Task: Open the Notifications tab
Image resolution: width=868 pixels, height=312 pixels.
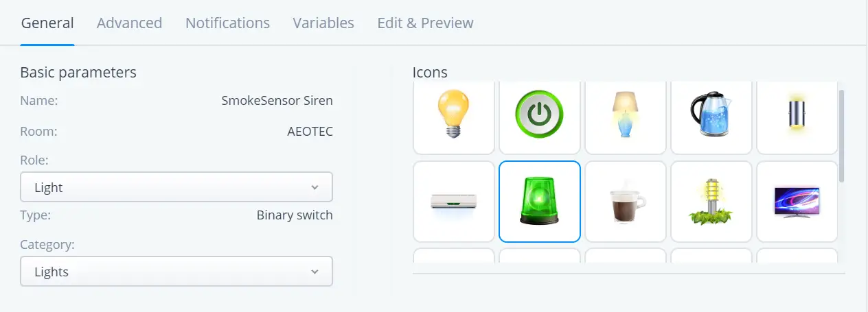Action: click(x=227, y=23)
